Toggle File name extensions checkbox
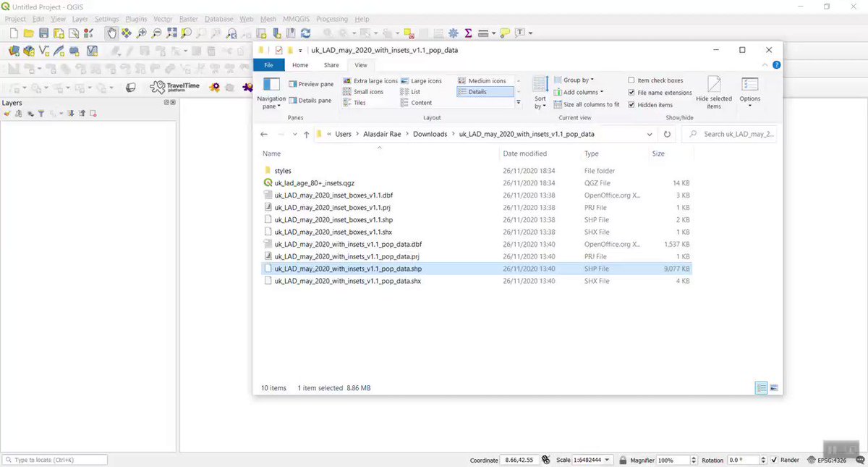The height and width of the screenshot is (467, 868). coord(660,93)
